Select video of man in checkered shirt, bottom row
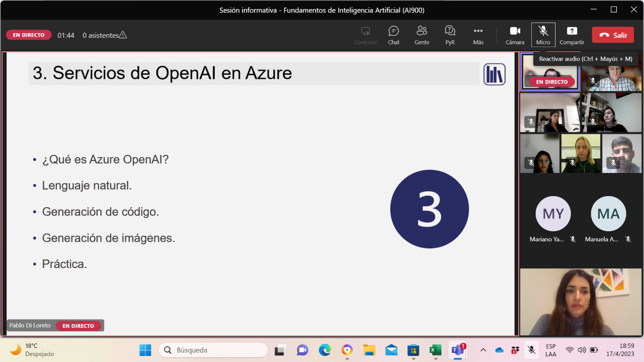 click(x=622, y=153)
